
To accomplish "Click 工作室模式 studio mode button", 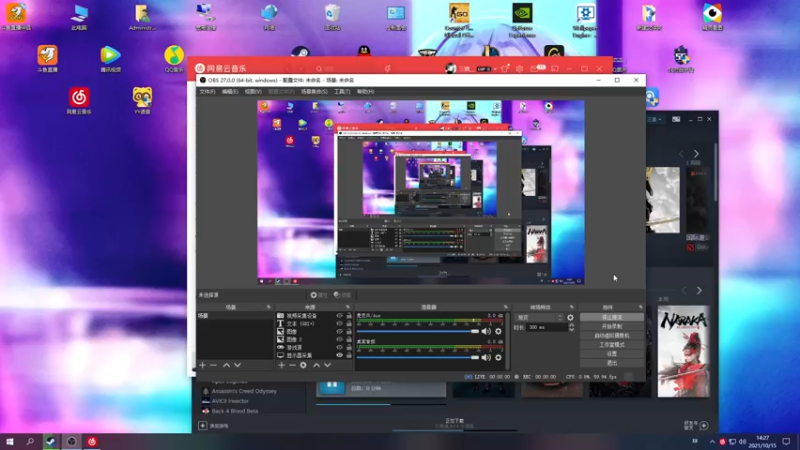I will (x=612, y=345).
